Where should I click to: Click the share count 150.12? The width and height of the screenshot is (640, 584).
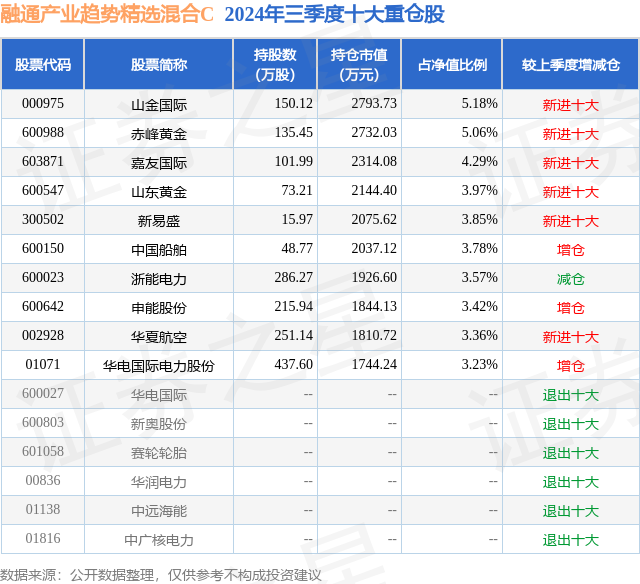(x=293, y=104)
